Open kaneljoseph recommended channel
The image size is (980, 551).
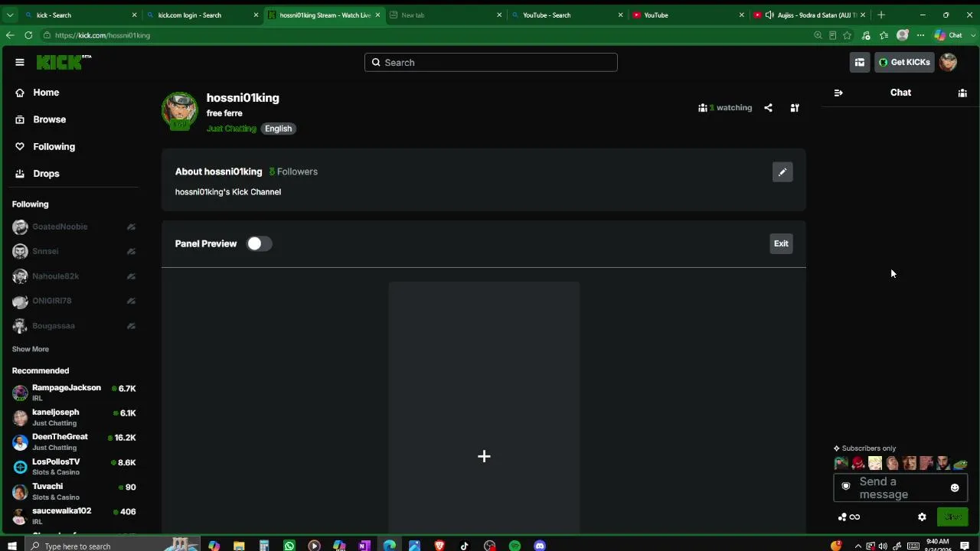[x=74, y=417]
